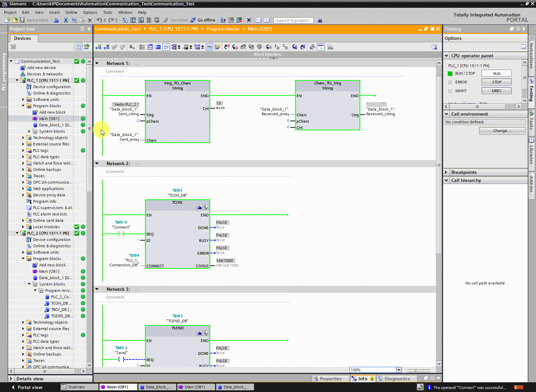Click the search project binoculars icon
536x392 pixels.
click(319, 20)
